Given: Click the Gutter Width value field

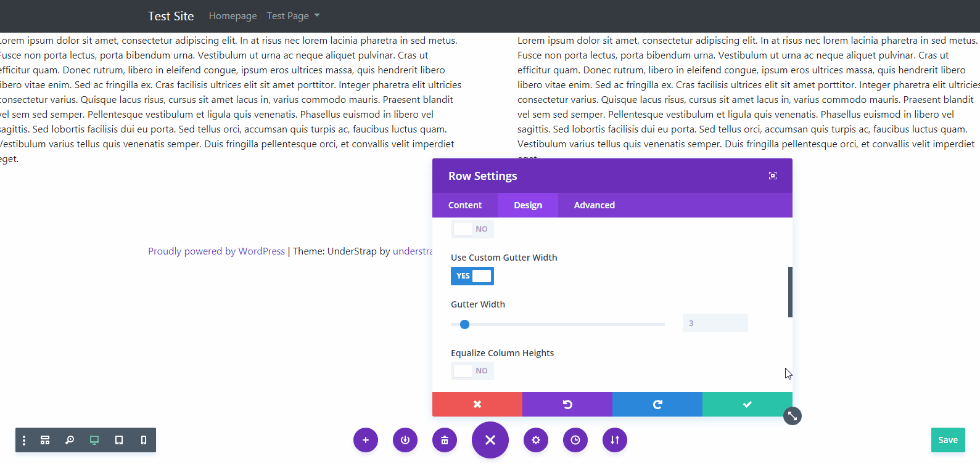Looking at the screenshot, I should (x=715, y=323).
